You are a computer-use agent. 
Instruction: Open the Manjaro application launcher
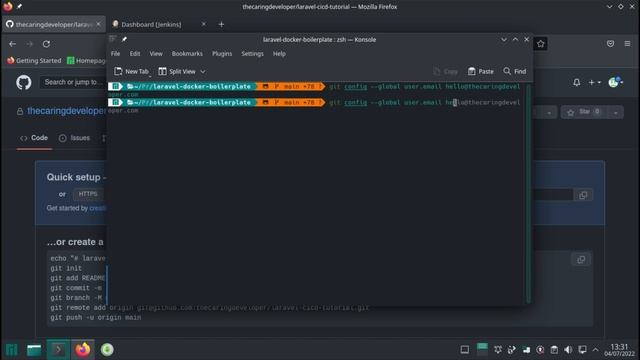tap(12, 350)
